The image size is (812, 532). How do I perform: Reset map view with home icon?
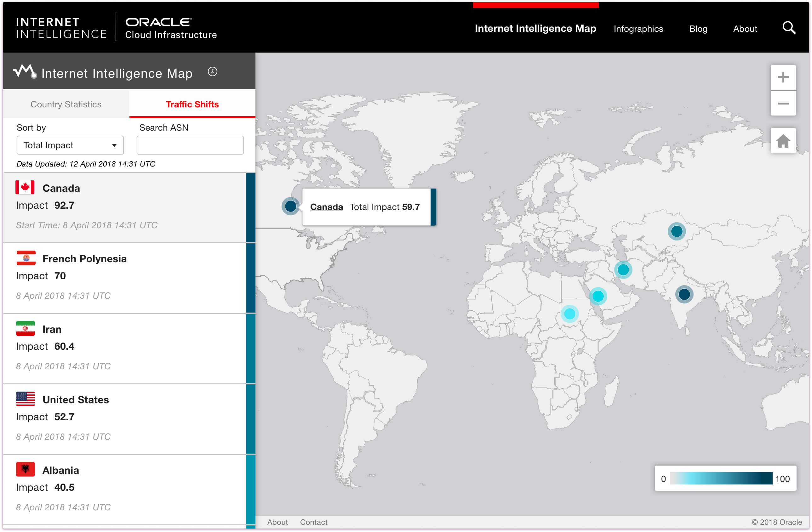tap(783, 141)
